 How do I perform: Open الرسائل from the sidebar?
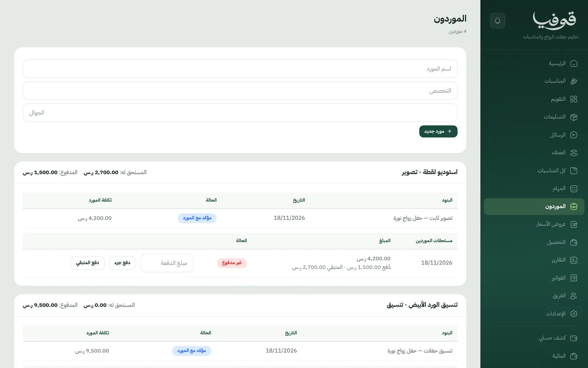(x=534, y=135)
